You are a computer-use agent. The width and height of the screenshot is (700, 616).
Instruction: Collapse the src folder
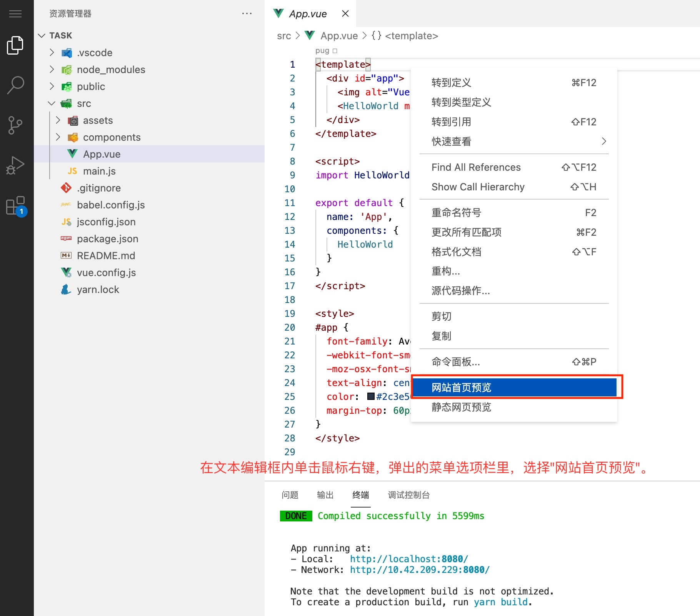(x=52, y=103)
